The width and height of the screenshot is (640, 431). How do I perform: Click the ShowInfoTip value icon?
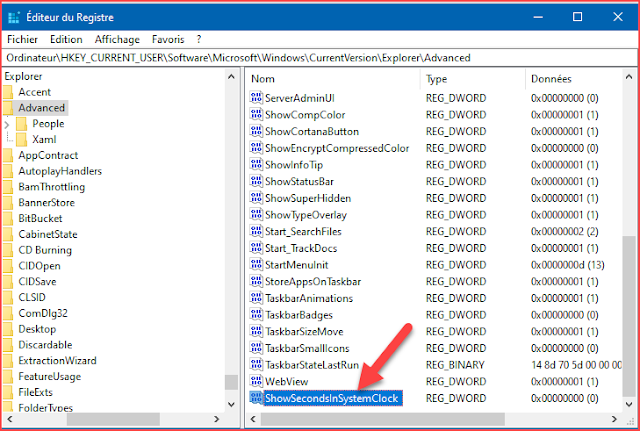[256, 164]
